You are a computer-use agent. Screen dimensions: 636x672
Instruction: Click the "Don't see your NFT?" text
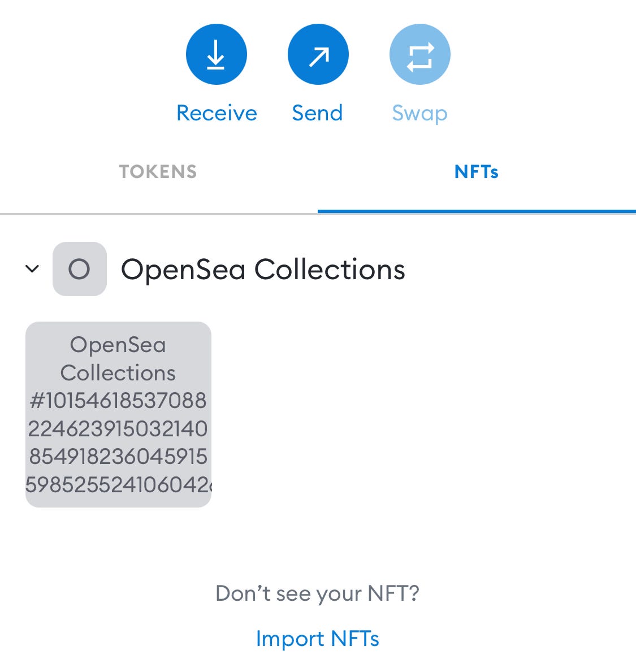pos(318,593)
